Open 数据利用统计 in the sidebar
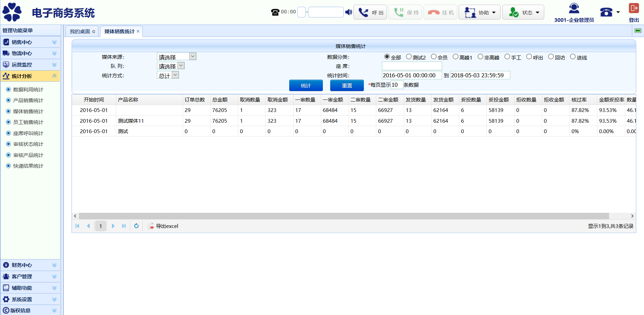 28,89
